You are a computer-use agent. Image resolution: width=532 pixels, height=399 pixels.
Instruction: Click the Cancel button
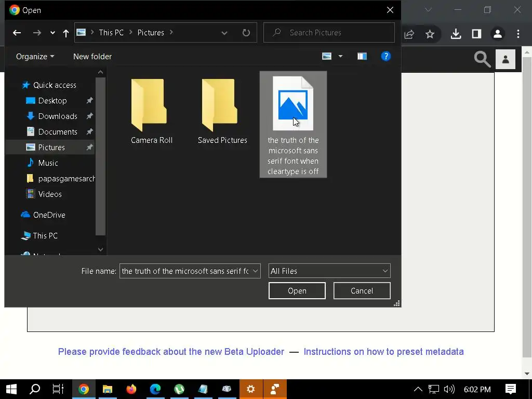point(362,291)
